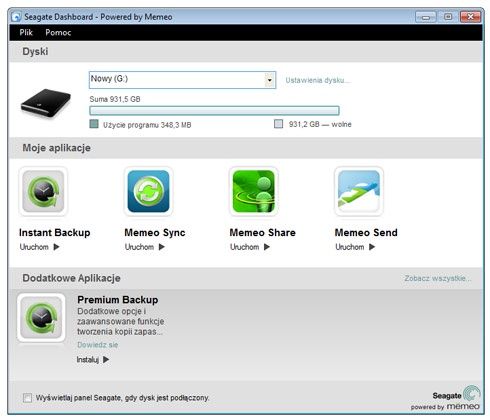Screen dimensions: 490x420
Task: Click the 'Suma 931,5 GB' text
Action: 115,99
